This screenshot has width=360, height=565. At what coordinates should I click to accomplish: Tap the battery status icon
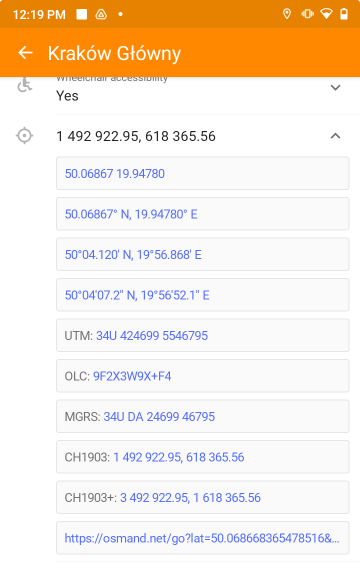pyautogui.click(x=344, y=14)
